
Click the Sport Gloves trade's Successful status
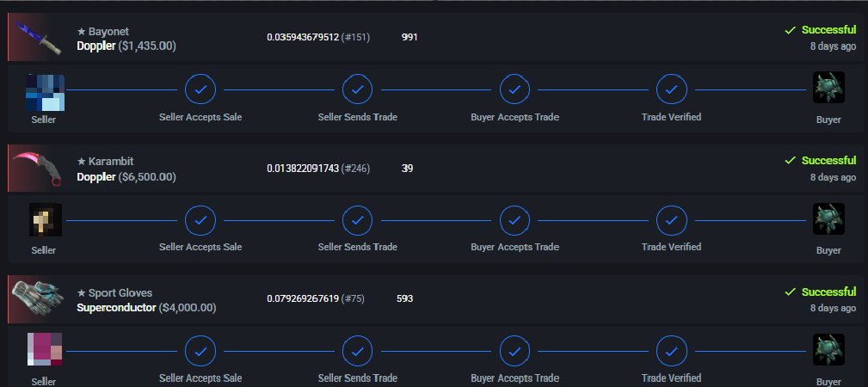(821, 292)
